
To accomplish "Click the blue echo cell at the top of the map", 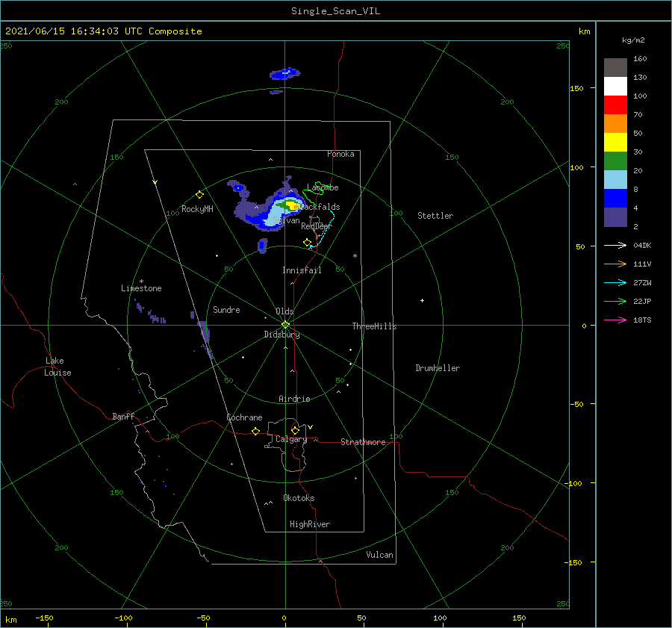I will click(x=284, y=74).
